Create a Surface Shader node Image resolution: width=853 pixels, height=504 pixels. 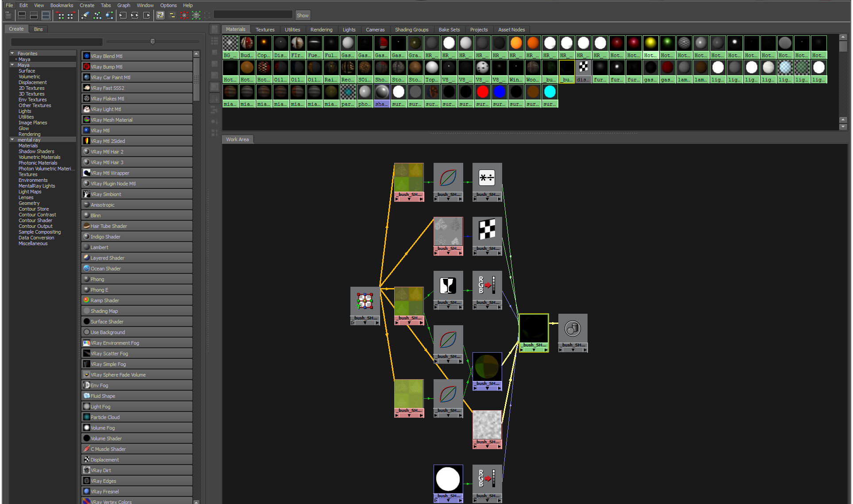[x=137, y=322]
